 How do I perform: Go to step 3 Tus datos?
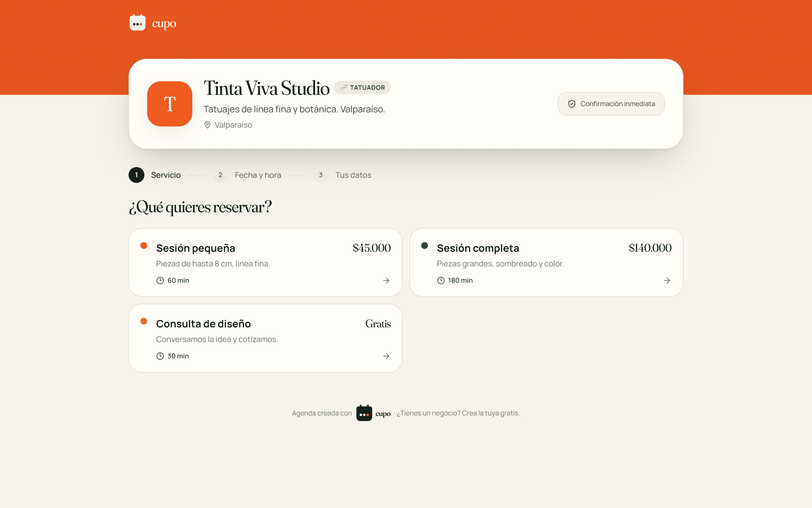coord(342,175)
